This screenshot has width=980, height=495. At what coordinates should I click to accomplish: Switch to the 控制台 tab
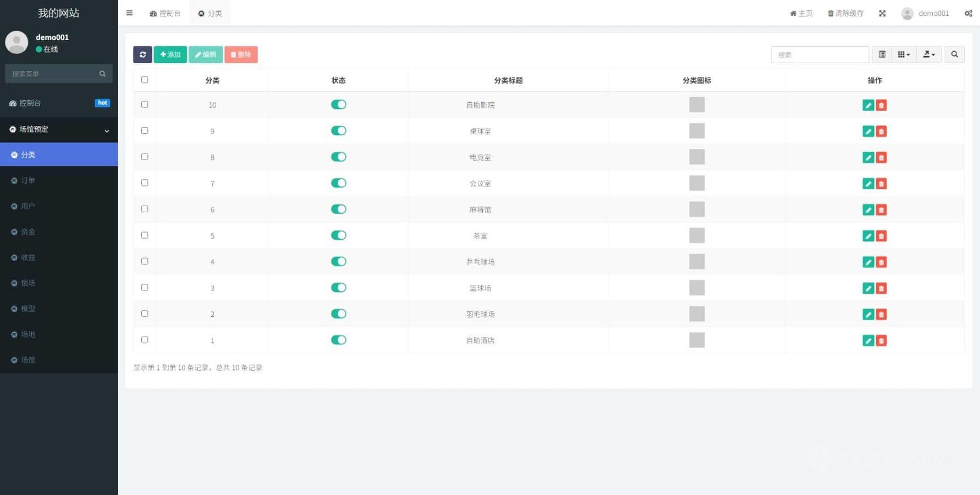click(x=165, y=13)
